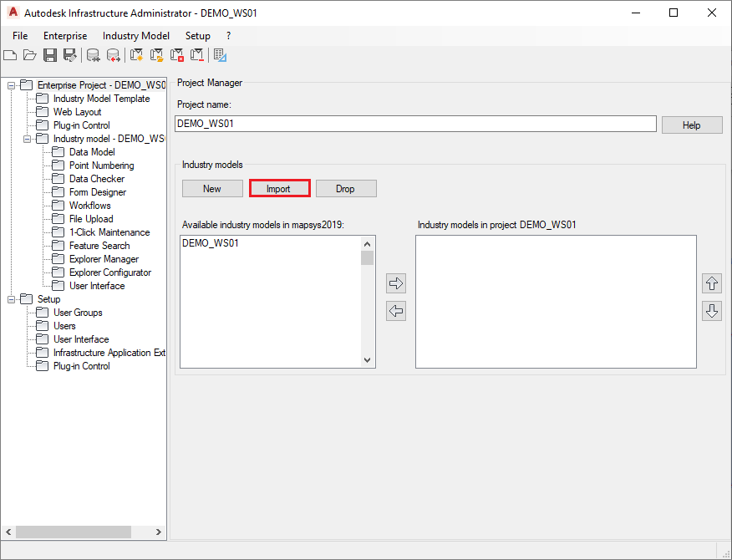Screen dimensions: 732x560
Task: Select Industry Model Template in the tree
Action: point(101,99)
